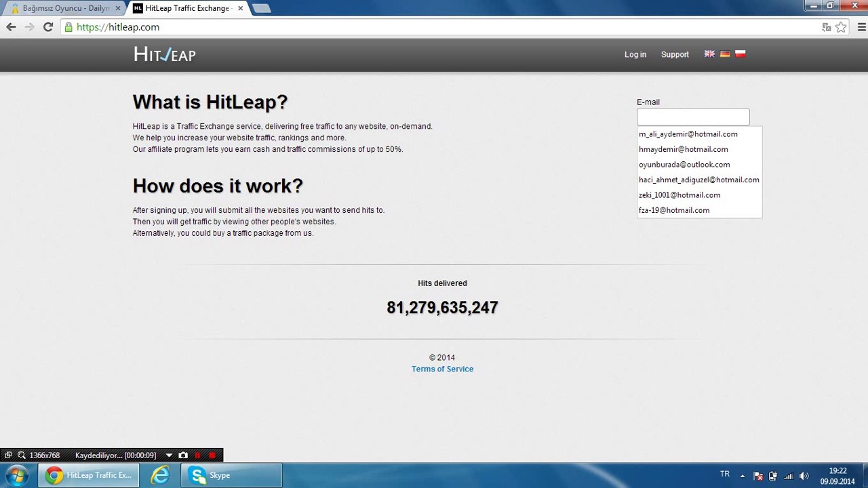Focus the address bar URL hitleap.com
The height and width of the screenshot is (488, 868).
(x=441, y=27)
